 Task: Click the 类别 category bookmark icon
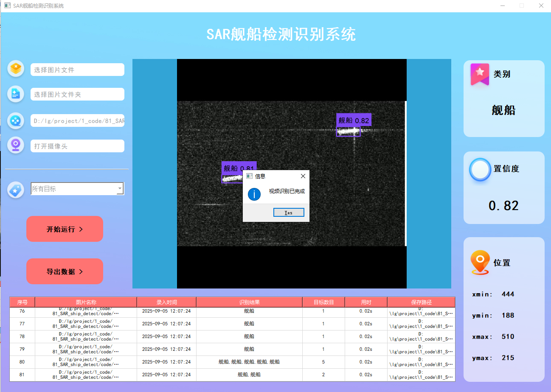coord(480,74)
